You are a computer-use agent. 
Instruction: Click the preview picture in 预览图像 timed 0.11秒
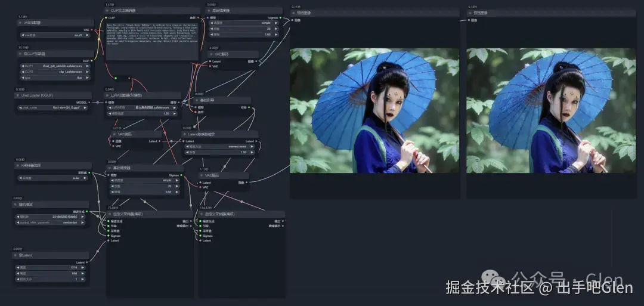(374, 110)
